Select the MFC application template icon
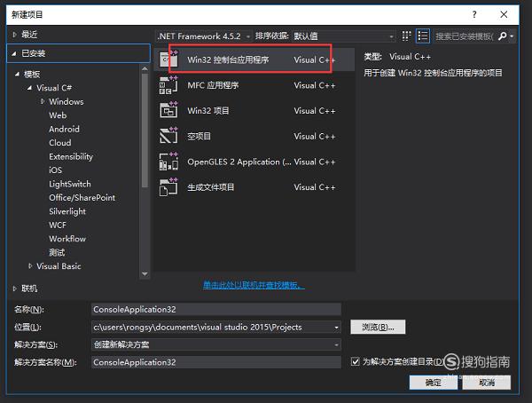Viewport: 532px width, 403px height. (x=168, y=85)
